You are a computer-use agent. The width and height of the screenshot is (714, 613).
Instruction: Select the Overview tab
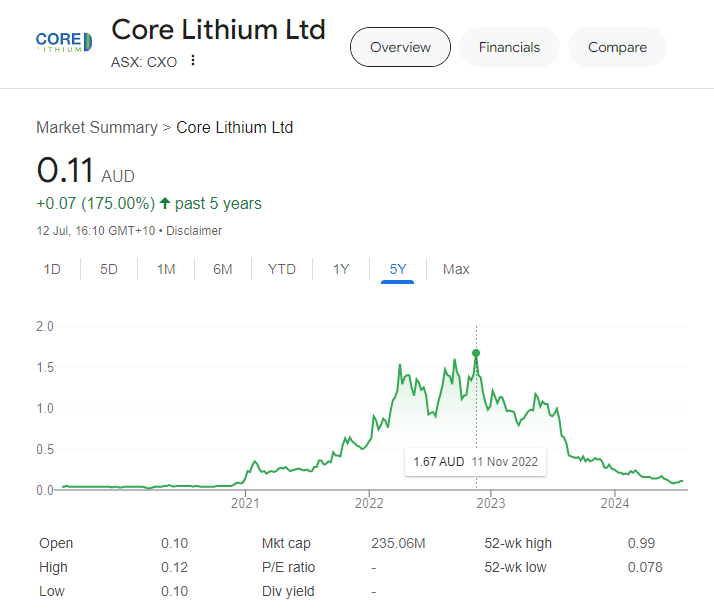(400, 47)
